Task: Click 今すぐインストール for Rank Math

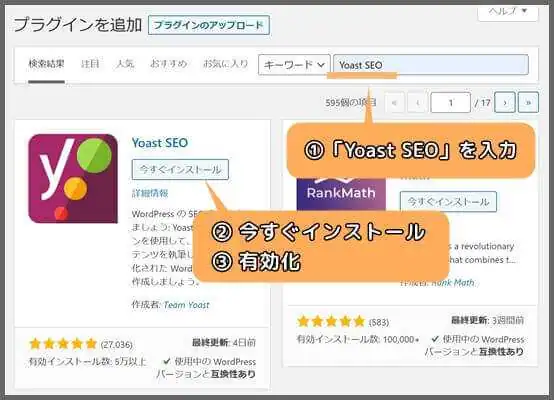Action: point(448,202)
